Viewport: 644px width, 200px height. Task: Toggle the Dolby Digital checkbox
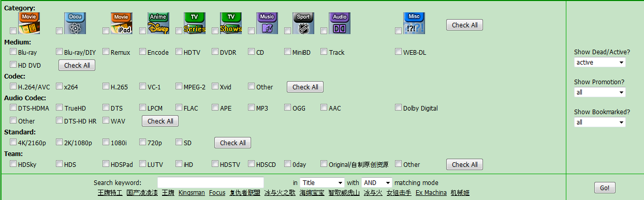398,107
